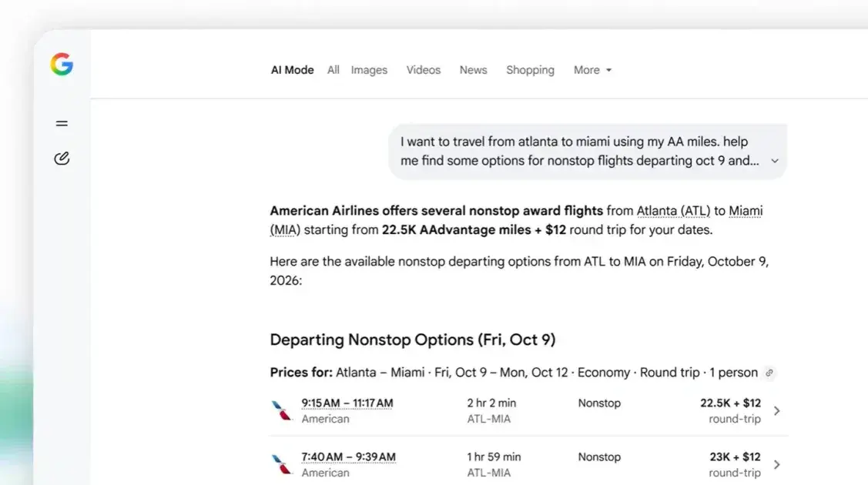Screen dimensions: 868x485
Task: Open the 9:15 AM flight details chevron
Action: [776, 411]
